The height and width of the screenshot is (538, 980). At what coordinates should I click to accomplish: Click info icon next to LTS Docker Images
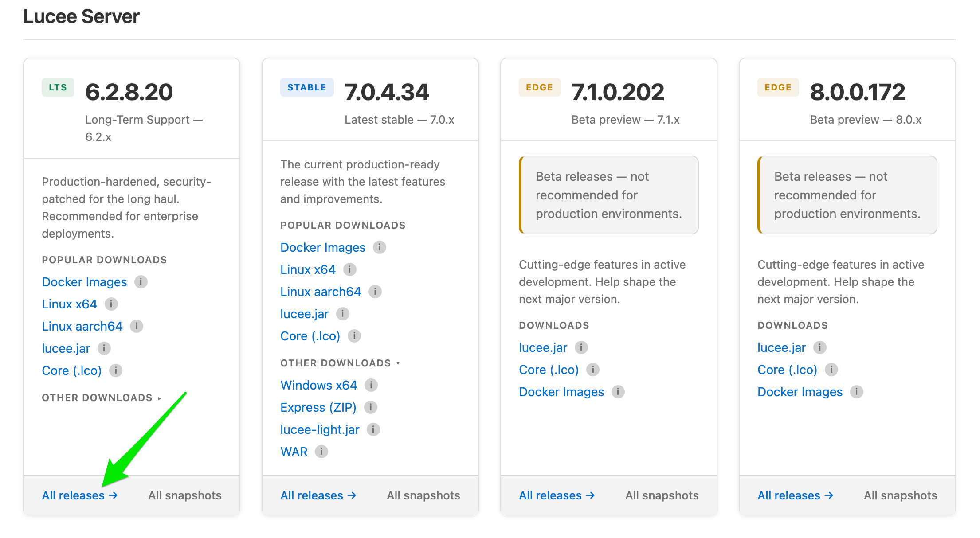[x=141, y=282]
